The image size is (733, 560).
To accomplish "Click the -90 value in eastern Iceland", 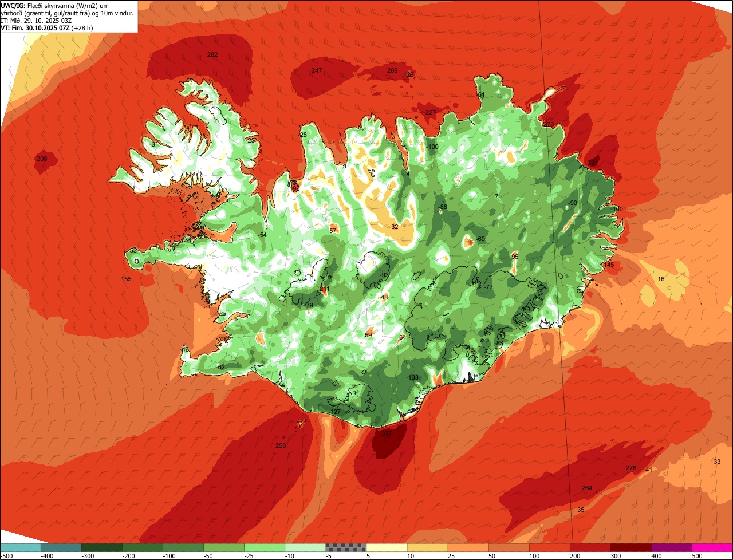I will coord(573,203).
